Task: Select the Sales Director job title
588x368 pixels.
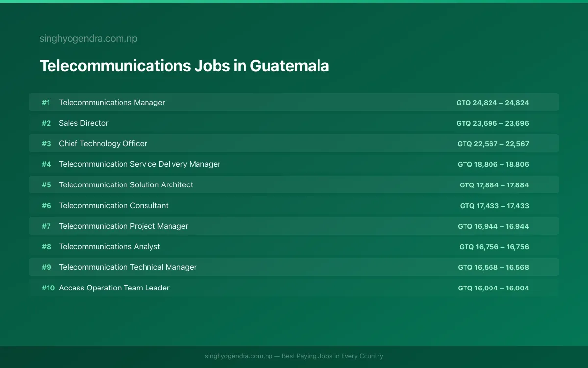Action: coord(84,123)
